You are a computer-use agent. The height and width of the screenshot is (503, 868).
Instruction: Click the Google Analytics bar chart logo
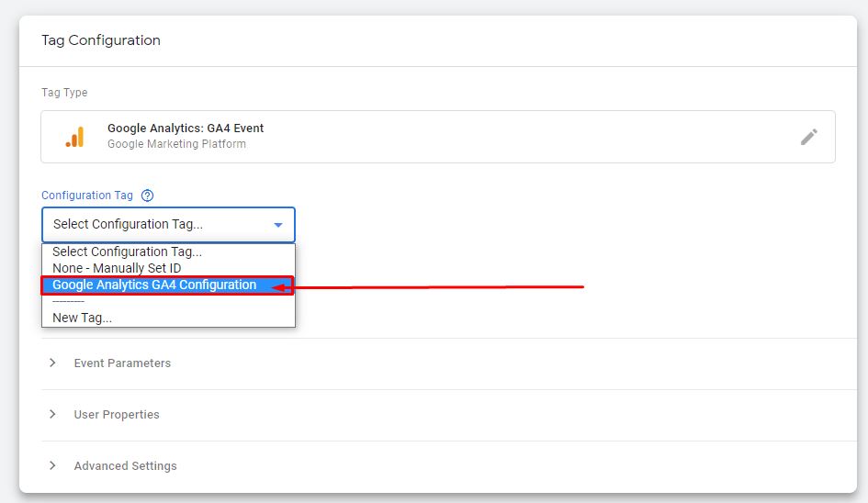pos(74,137)
